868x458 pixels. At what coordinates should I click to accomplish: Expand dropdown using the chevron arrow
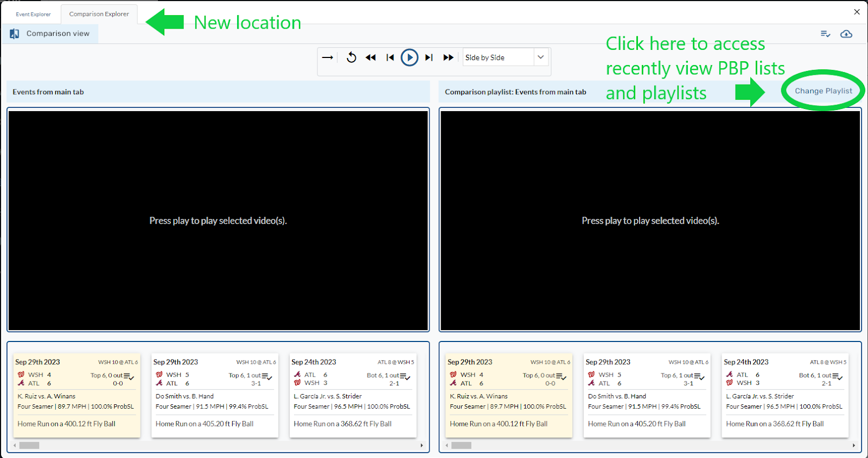click(541, 57)
